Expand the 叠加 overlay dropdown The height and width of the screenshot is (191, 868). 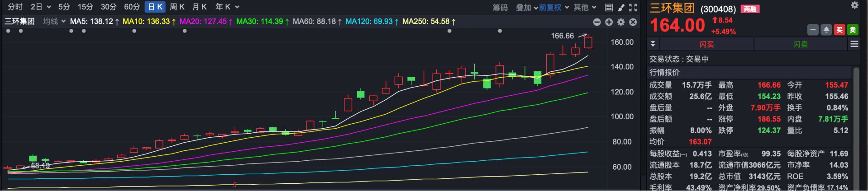pos(527,7)
